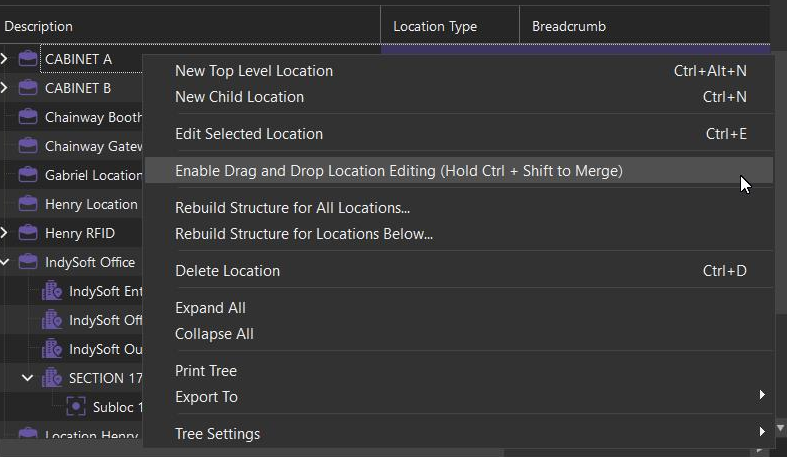Enable Drag and Drop Location Editing
Viewport: 787px width, 457px height.
pyautogui.click(x=398, y=171)
